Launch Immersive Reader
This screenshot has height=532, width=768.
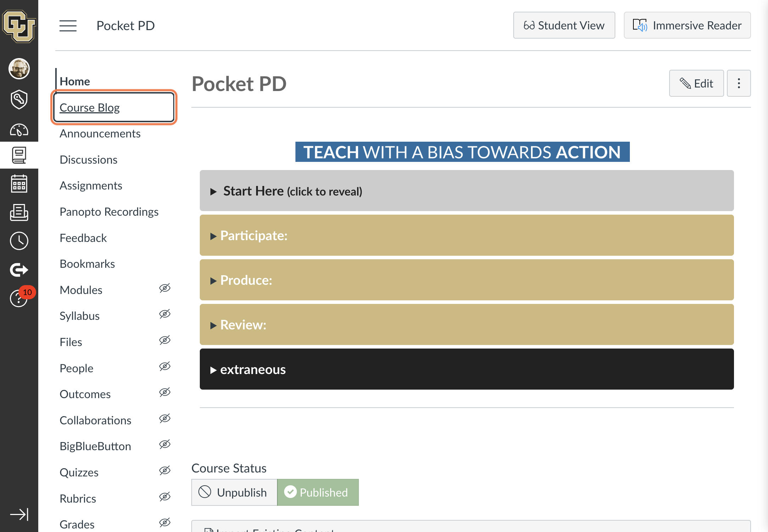(x=687, y=26)
